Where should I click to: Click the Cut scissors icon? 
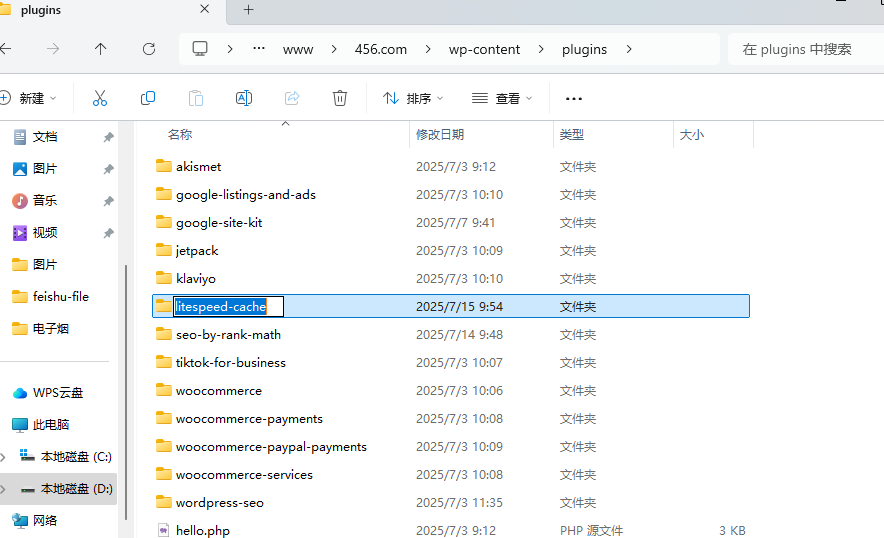tap(100, 98)
